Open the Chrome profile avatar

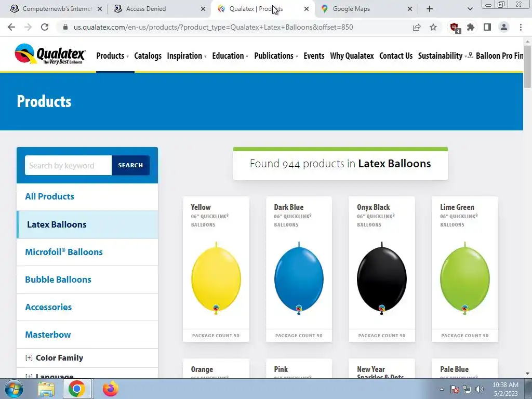point(504,27)
